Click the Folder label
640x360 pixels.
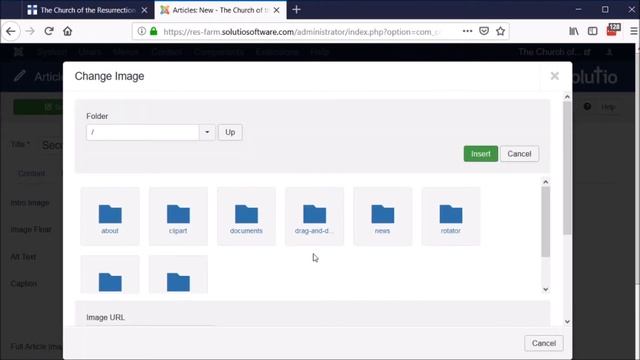97,116
